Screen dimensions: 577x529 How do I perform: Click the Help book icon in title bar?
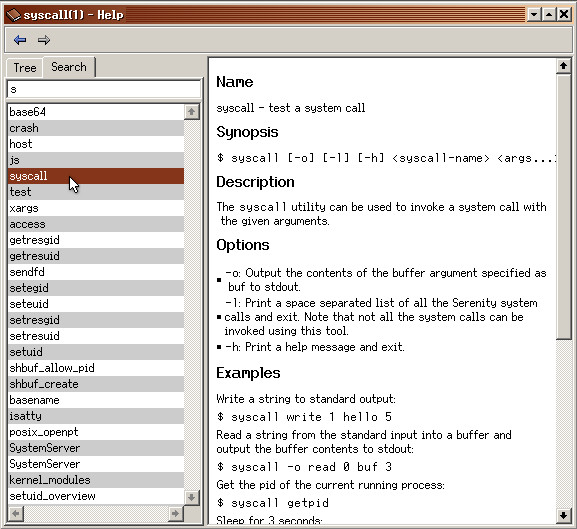coord(13,15)
